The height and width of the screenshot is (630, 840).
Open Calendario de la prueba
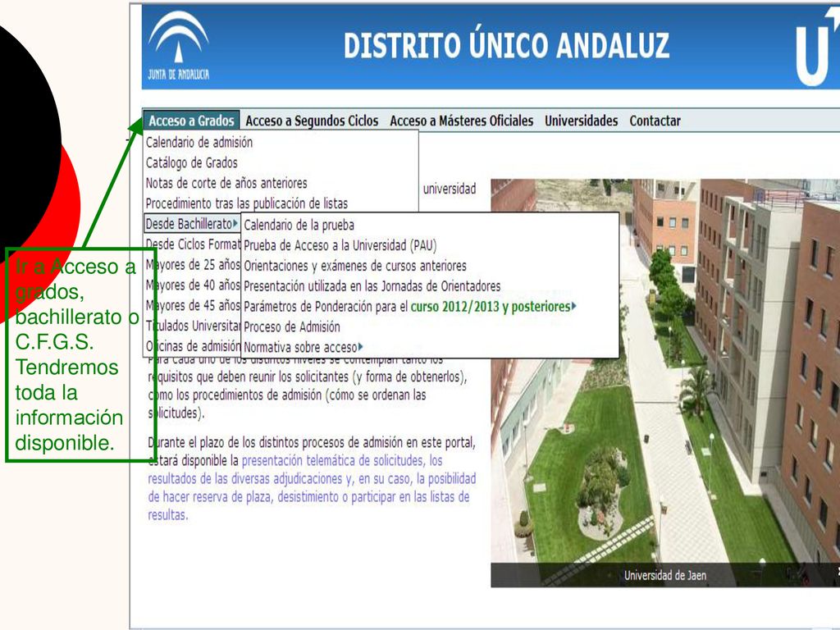tap(299, 225)
